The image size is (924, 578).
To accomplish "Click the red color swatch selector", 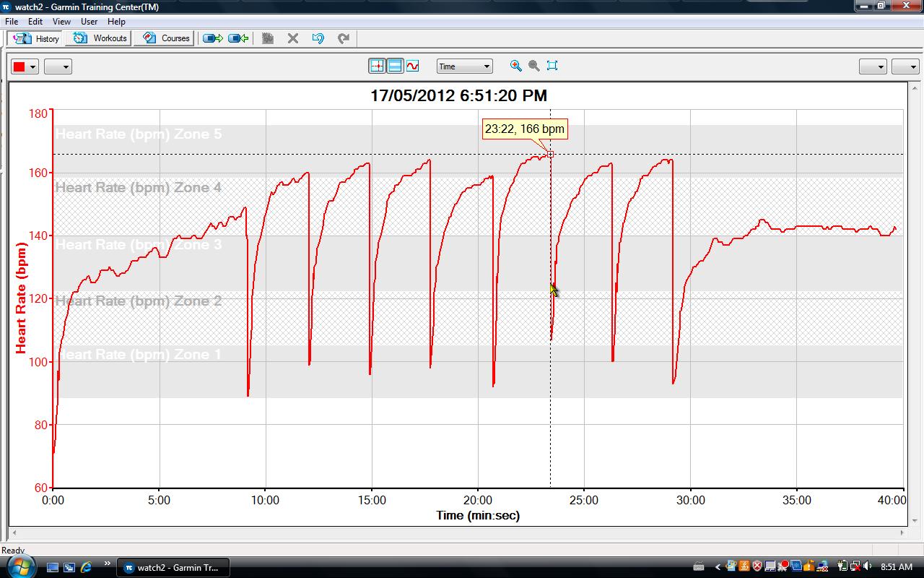I will click(25, 67).
